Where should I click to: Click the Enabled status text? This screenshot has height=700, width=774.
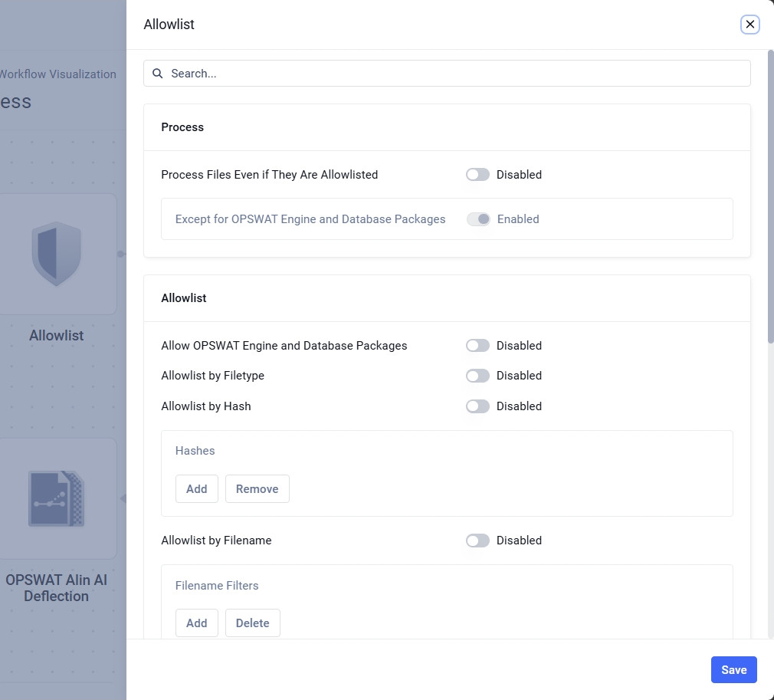tap(518, 219)
